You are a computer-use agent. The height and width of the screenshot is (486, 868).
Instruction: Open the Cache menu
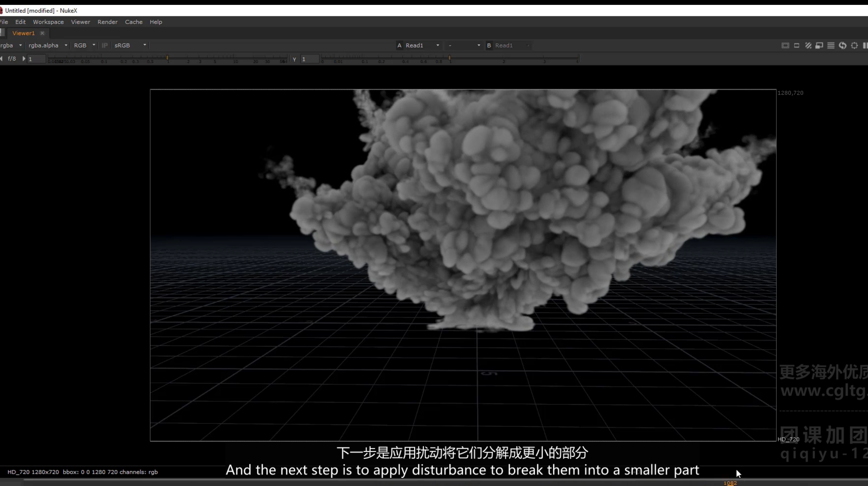click(x=134, y=22)
